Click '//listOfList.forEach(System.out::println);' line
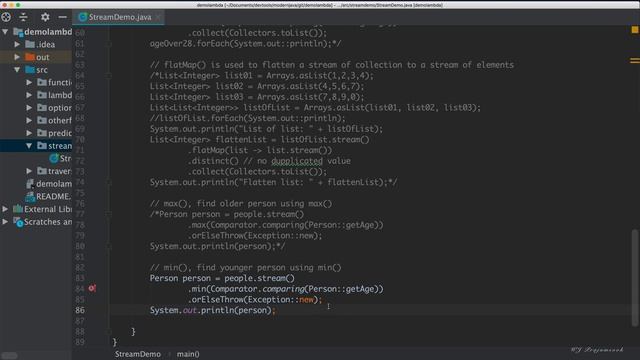Viewport: 640px width, 360px height. pyautogui.click(x=247, y=118)
